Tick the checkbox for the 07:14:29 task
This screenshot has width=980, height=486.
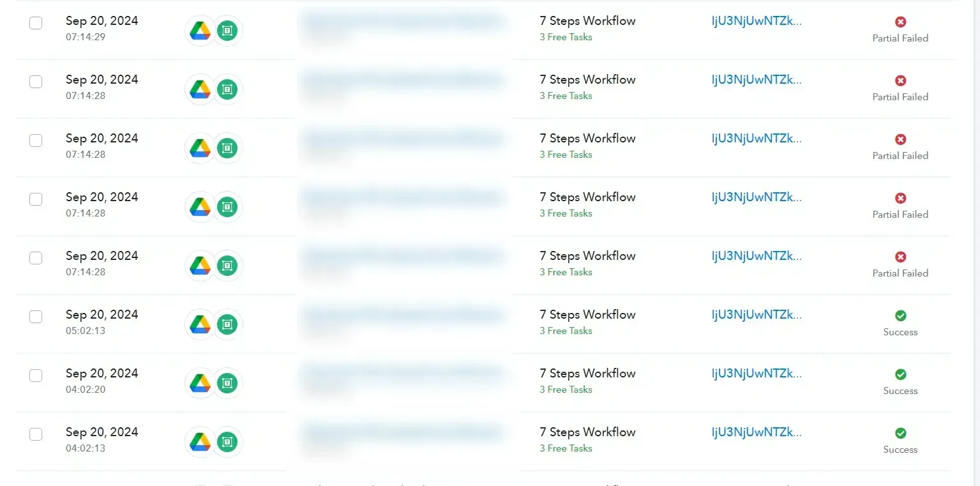pyautogui.click(x=36, y=23)
